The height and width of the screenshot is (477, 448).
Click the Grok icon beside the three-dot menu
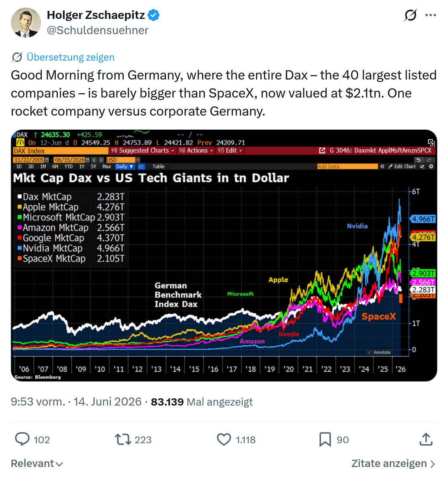tap(410, 15)
